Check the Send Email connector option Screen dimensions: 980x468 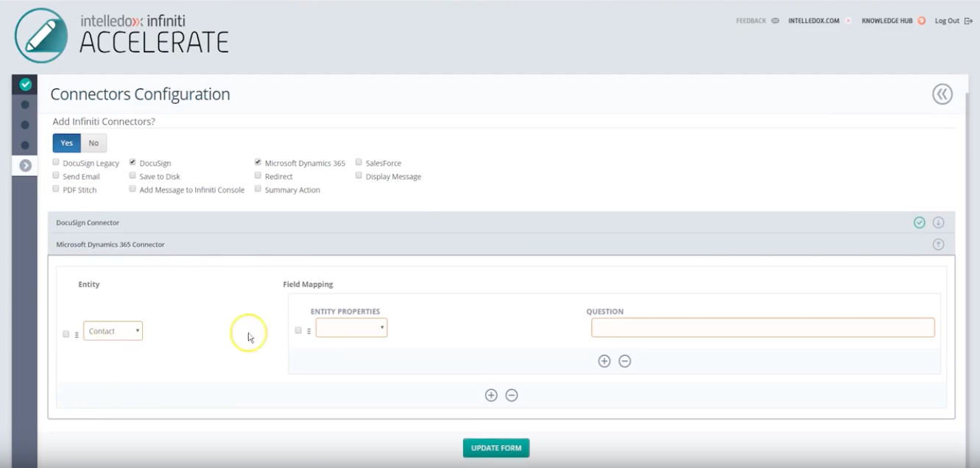pyautogui.click(x=55, y=175)
